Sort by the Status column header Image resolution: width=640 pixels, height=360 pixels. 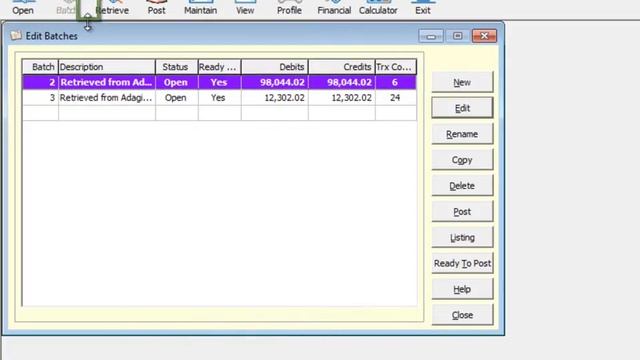coord(177,67)
